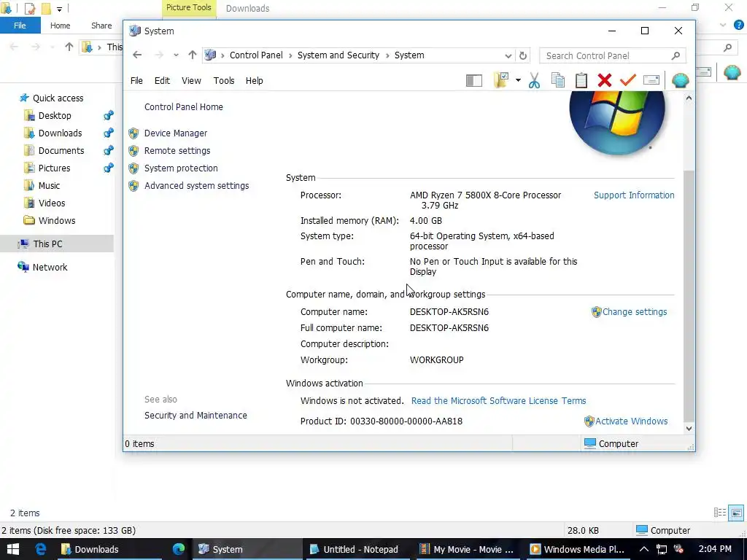Viewport: 747px width, 560px height.
Task: Select Desktop in Quick access
Action: [55, 116]
